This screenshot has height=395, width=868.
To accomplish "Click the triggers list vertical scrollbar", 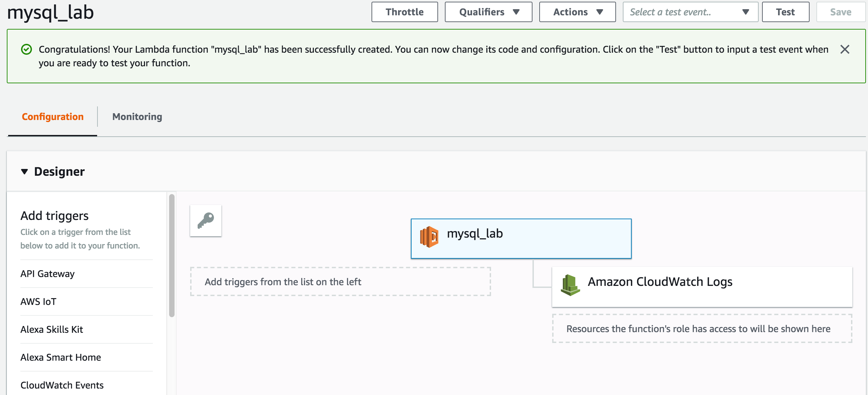I will [172, 255].
